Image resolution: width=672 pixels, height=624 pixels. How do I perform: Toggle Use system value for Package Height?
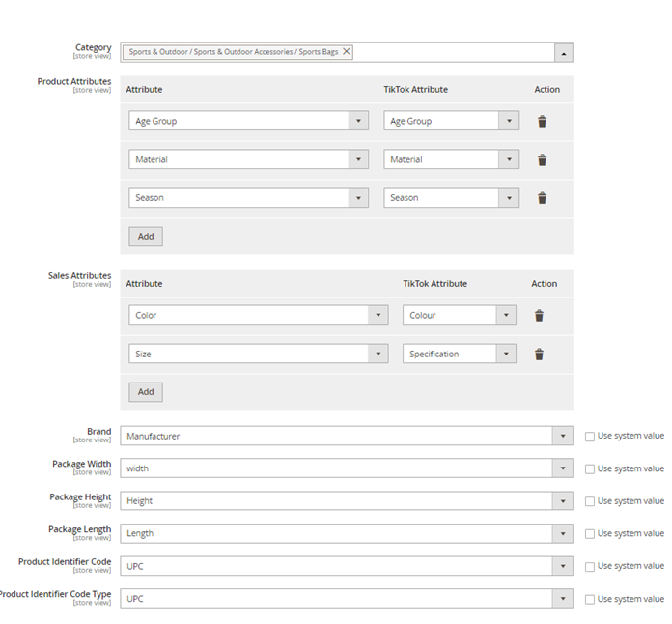click(590, 501)
